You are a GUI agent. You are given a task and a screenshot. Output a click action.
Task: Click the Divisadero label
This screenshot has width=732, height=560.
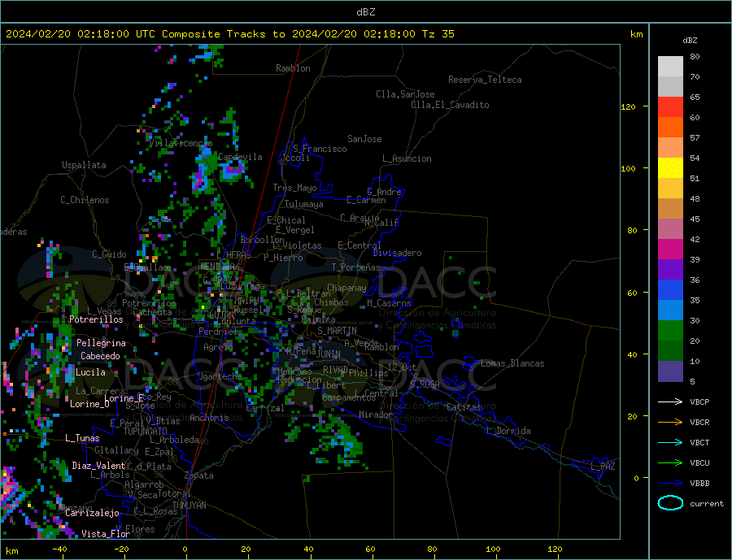pyautogui.click(x=397, y=253)
